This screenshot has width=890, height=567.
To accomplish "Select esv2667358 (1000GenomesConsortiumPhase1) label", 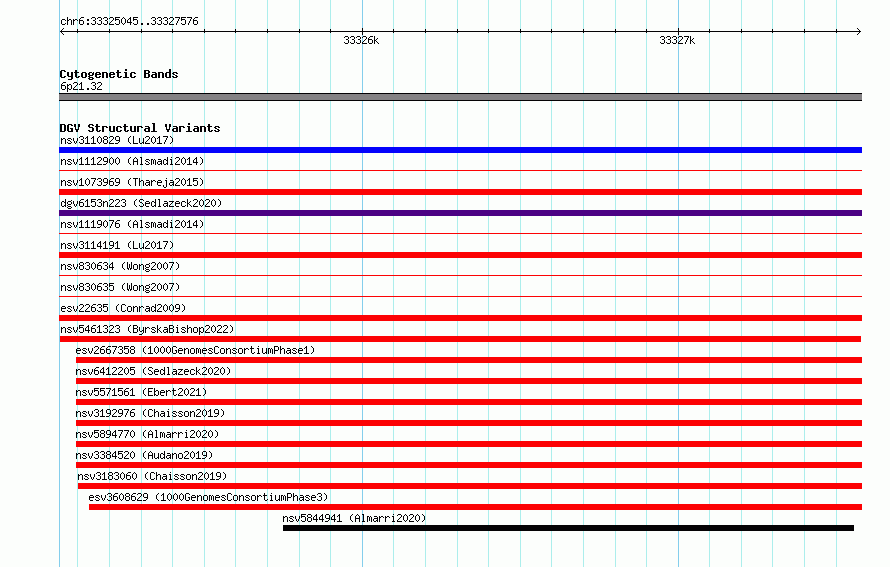I will click(195, 350).
